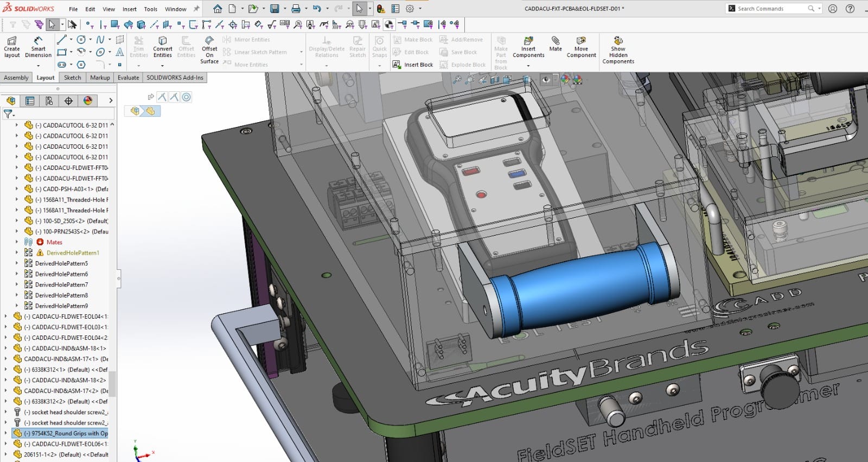The image size is (868, 462).
Task: Pin the menu bar with pushpin
Action: (x=196, y=9)
